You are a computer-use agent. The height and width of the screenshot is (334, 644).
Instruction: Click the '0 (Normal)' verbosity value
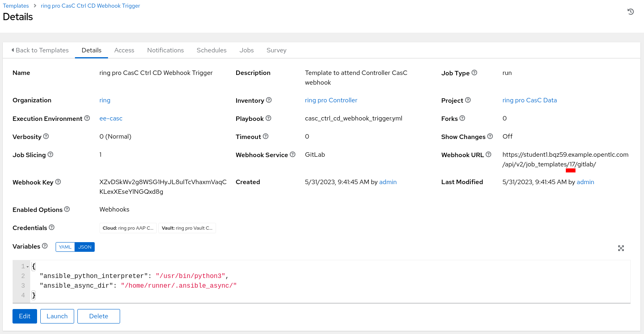[x=115, y=137]
